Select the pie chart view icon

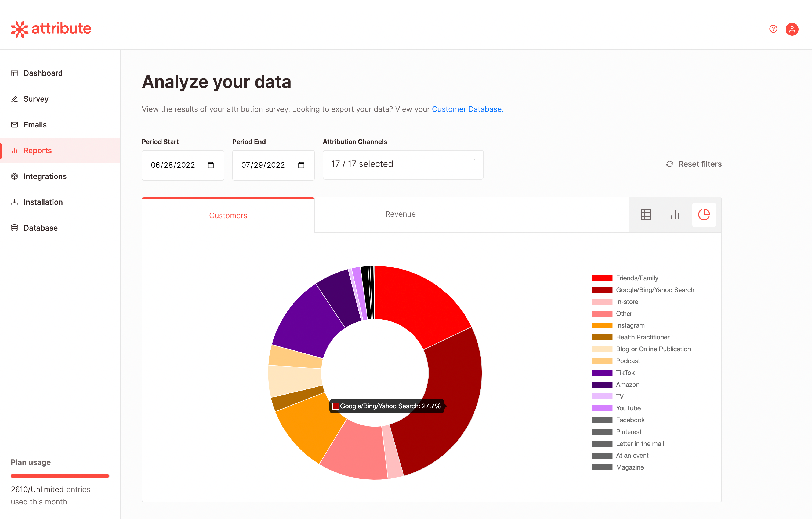(704, 214)
